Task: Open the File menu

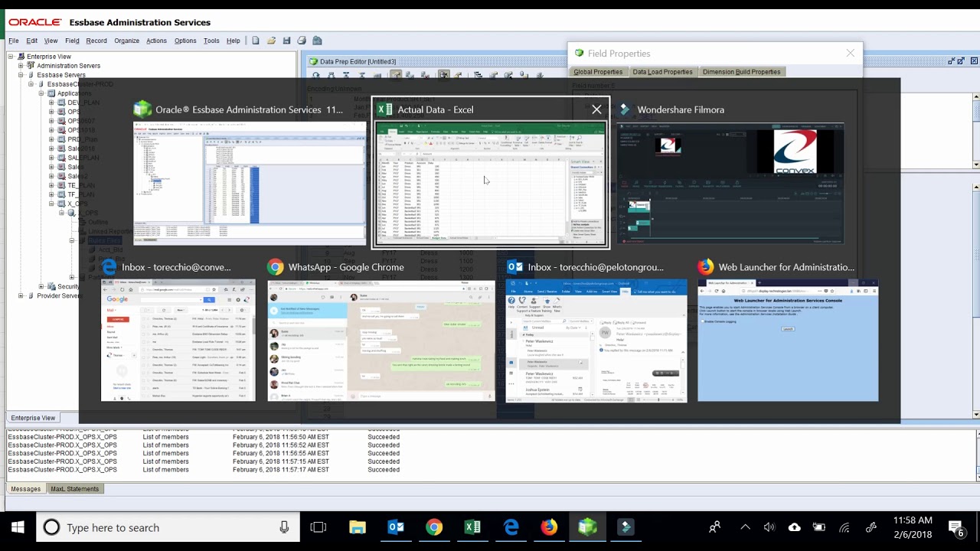Action: point(14,41)
